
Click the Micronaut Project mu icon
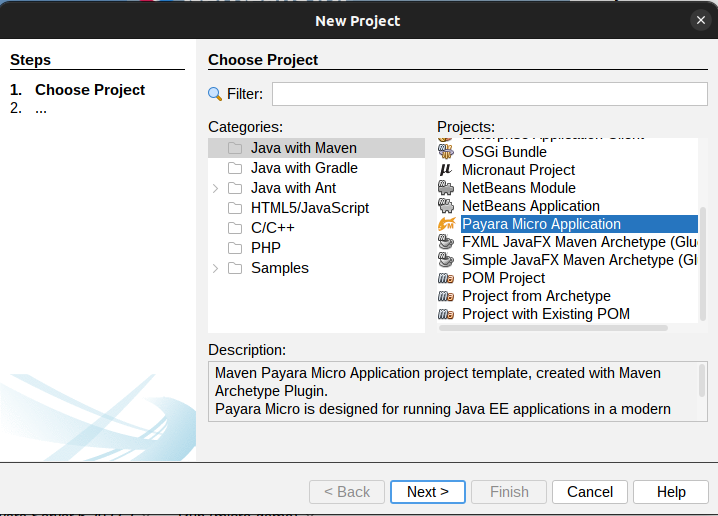pos(446,170)
